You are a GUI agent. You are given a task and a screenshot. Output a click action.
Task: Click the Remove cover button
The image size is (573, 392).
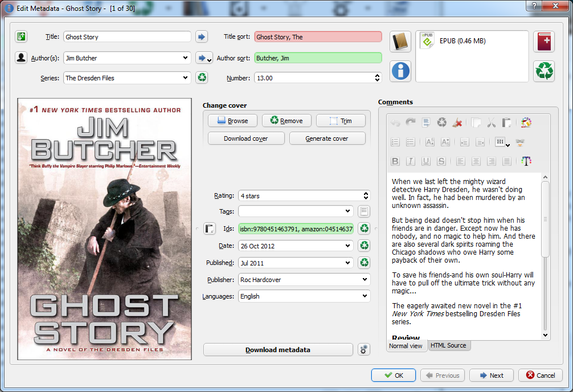286,121
